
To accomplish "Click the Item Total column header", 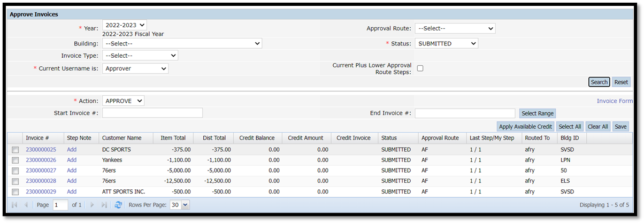I will (x=173, y=138).
